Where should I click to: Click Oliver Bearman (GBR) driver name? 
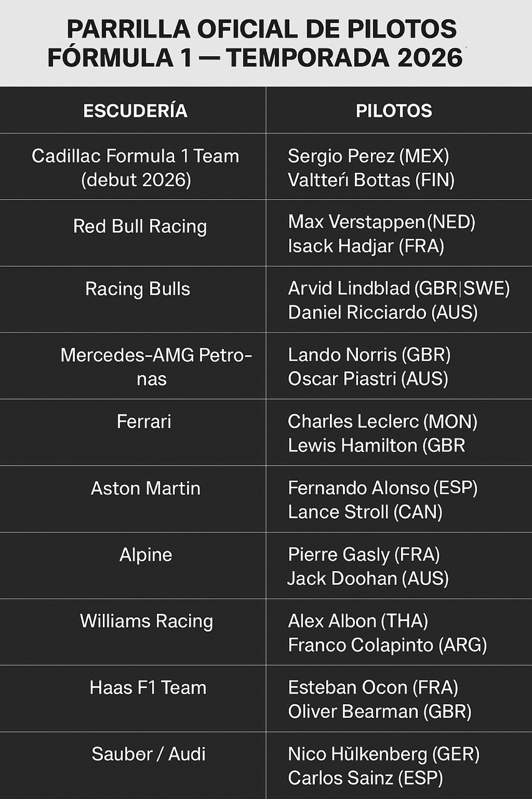tap(379, 711)
